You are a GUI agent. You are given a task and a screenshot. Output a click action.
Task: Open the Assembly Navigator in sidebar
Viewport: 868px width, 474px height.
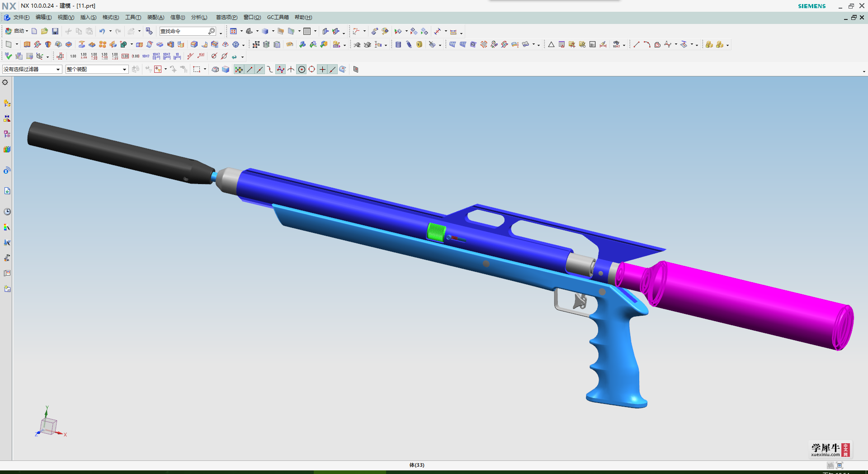(7, 103)
